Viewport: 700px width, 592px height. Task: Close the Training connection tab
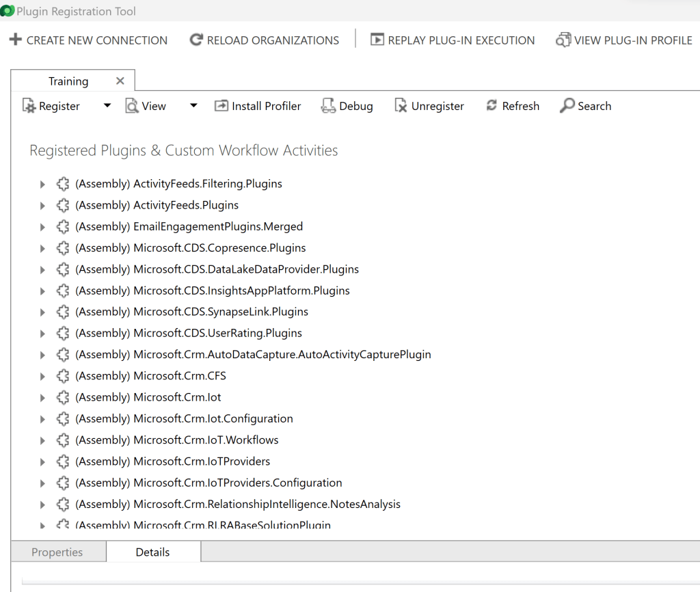[x=120, y=81]
